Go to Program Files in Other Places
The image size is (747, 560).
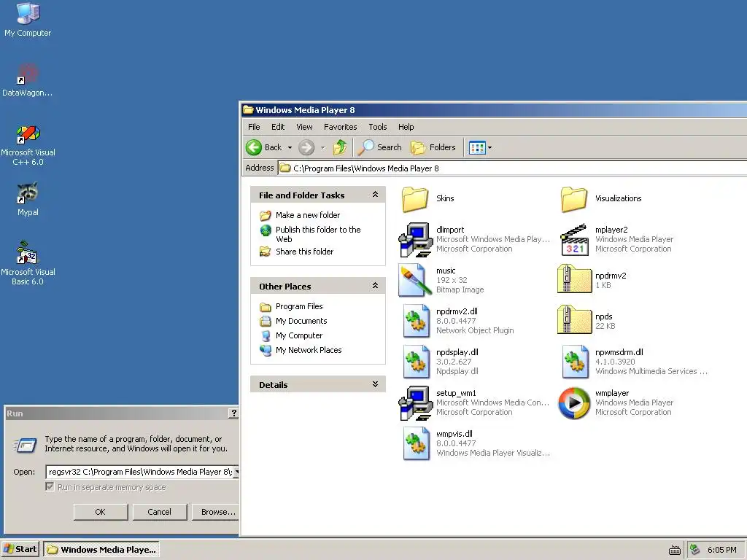(299, 307)
